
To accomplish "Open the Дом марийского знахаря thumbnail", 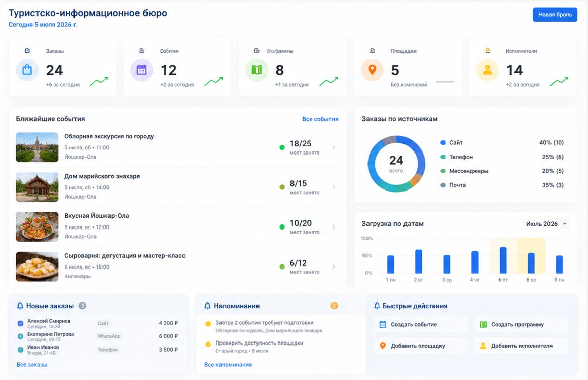I will point(37,187).
